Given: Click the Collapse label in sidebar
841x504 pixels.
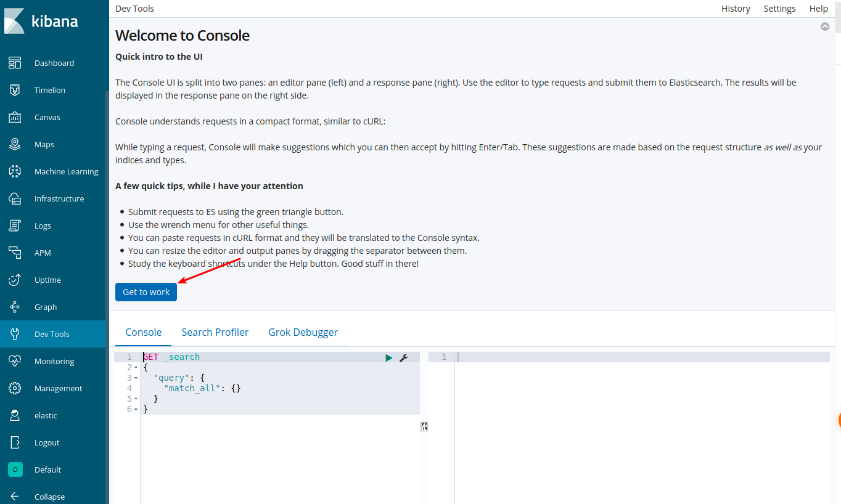Looking at the screenshot, I should tap(49, 497).
